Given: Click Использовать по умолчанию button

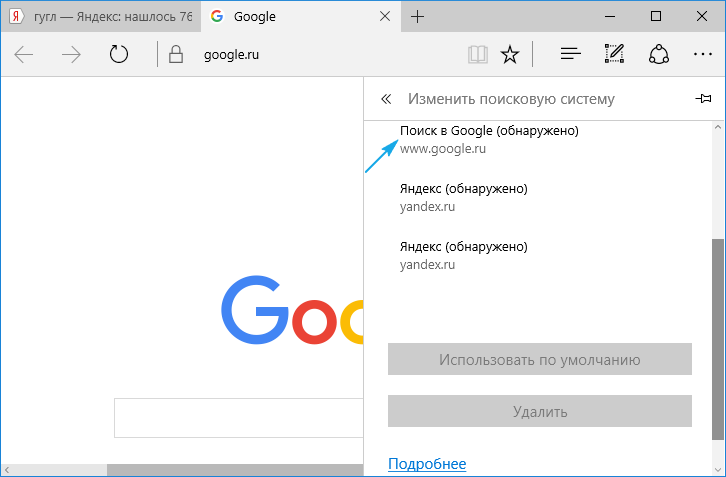Looking at the screenshot, I should [x=540, y=359].
